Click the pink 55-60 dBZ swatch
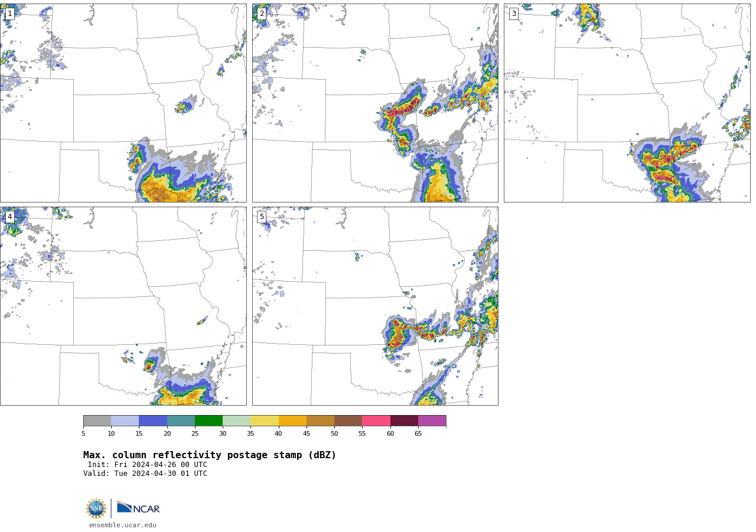The width and height of the screenshot is (756, 532). point(376,421)
